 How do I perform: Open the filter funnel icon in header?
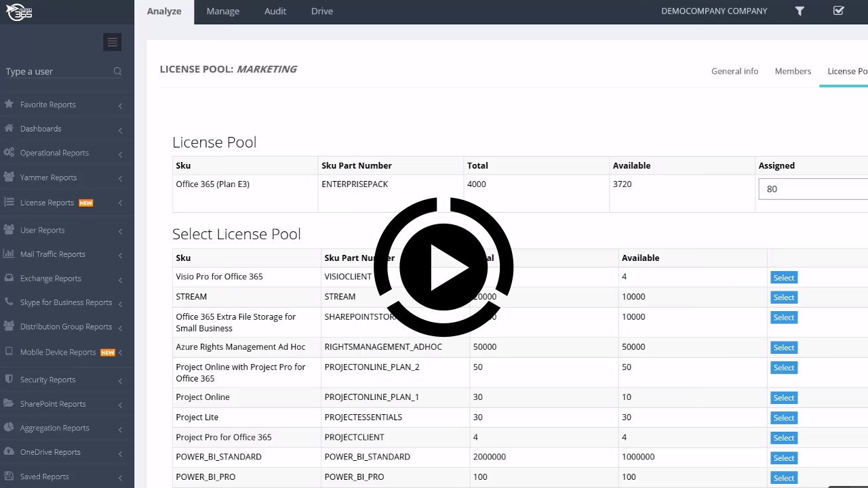(x=800, y=11)
